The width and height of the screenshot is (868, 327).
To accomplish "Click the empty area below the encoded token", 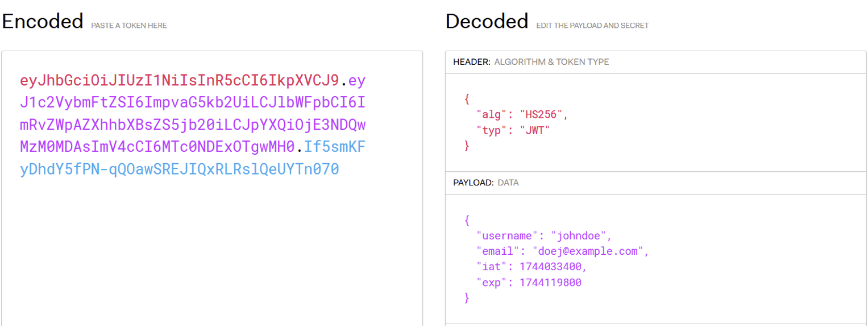I will 211,250.
